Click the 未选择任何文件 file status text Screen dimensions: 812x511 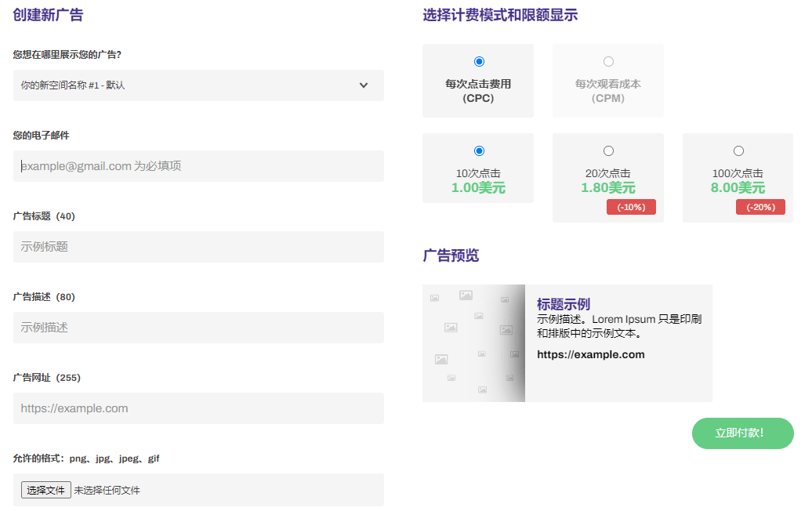point(107,491)
